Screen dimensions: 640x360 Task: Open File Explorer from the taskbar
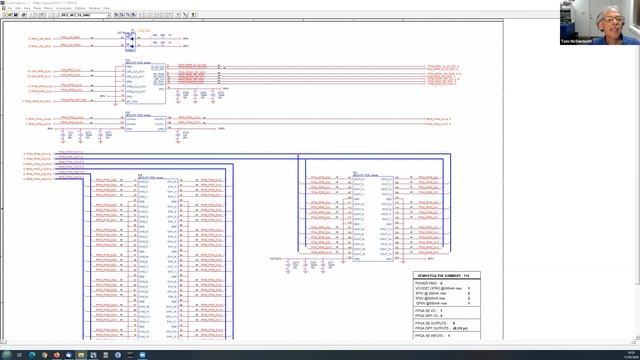point(81,355)
